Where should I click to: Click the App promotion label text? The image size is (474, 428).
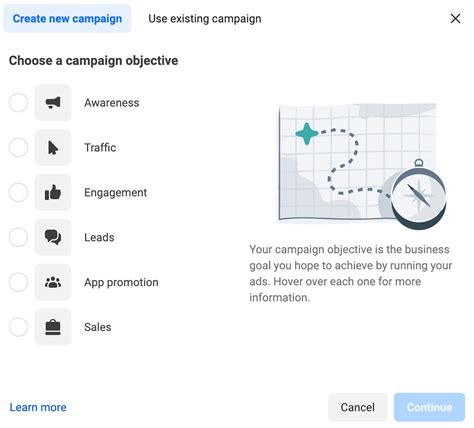coord(121,282)
